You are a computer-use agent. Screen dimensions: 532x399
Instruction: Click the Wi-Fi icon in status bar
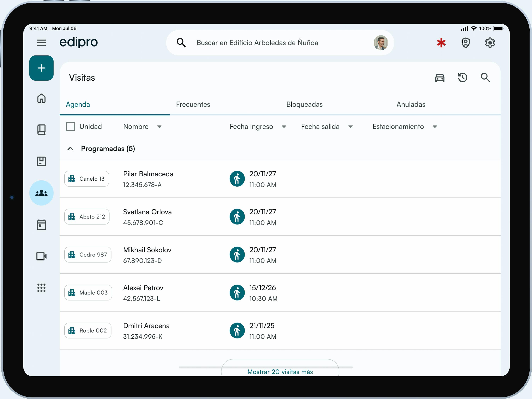(x=474, y=28)
